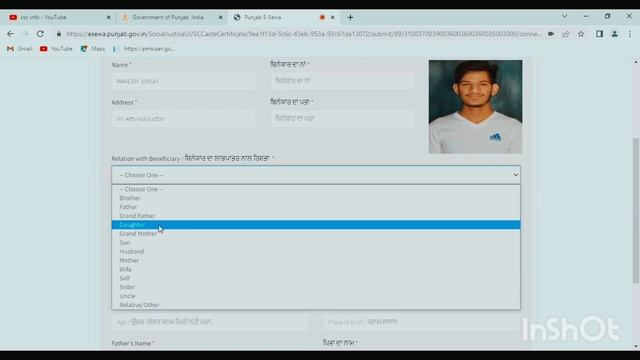The image size is (640, 360).
Task: Minimize the browser window
Action: 586,16
